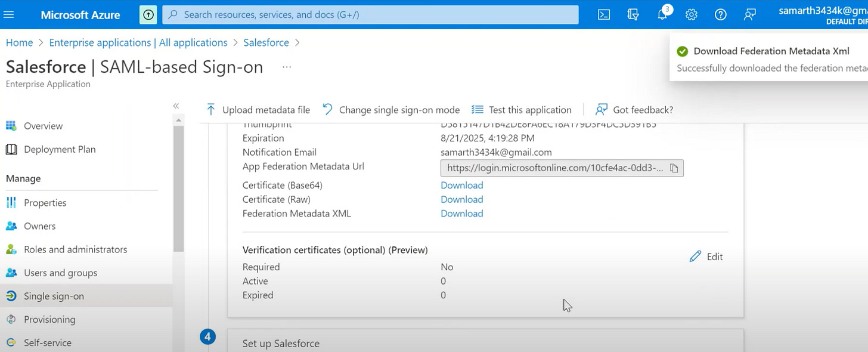Viewport: 868px width, 352px height.
Task: Click the Owners people icon
Action: (11, 226)
